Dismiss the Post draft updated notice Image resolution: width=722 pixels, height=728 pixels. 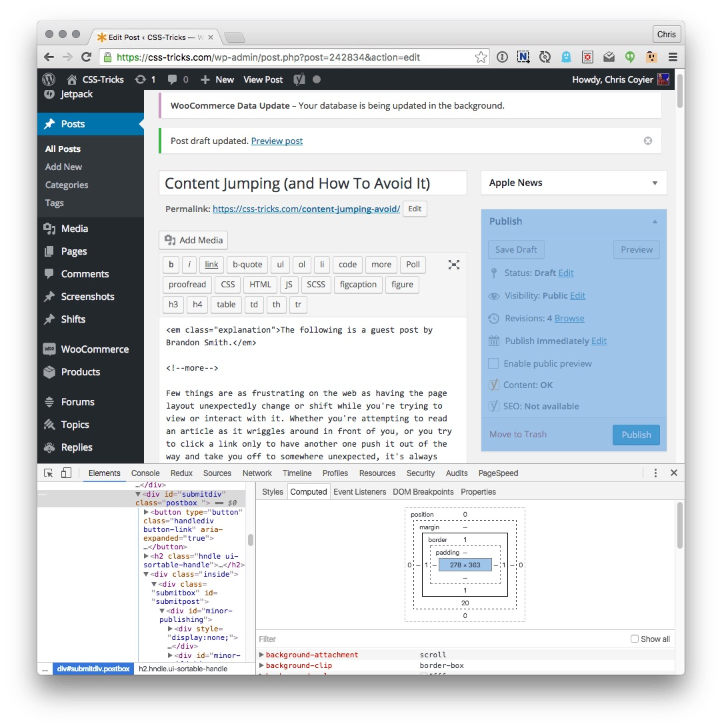point(648,141)
